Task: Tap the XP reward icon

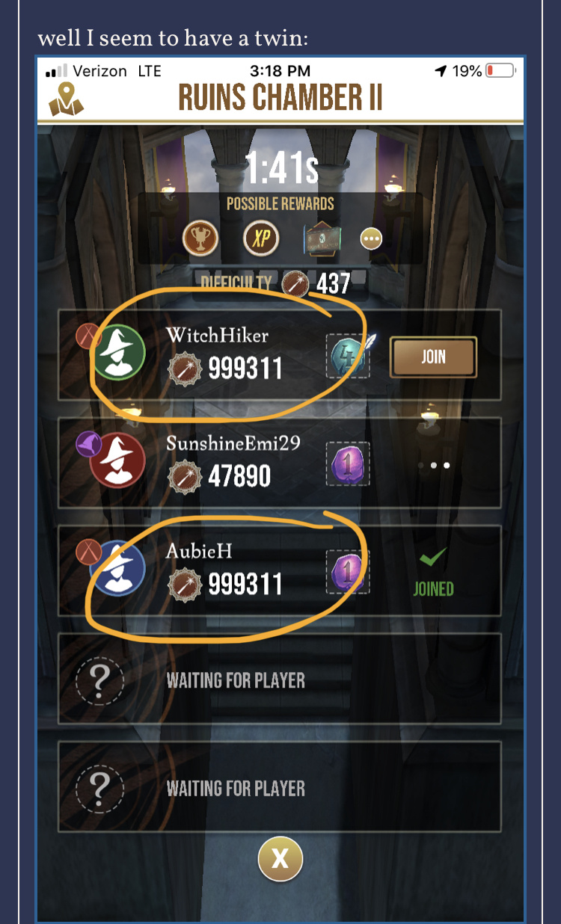Action: click(261, 239)
